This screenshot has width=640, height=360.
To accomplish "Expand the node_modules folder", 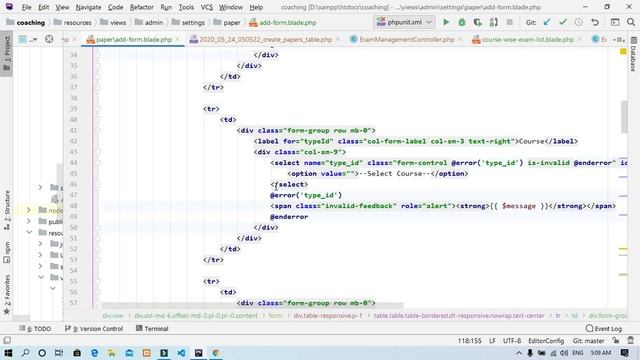I will (x=29, y=210).
